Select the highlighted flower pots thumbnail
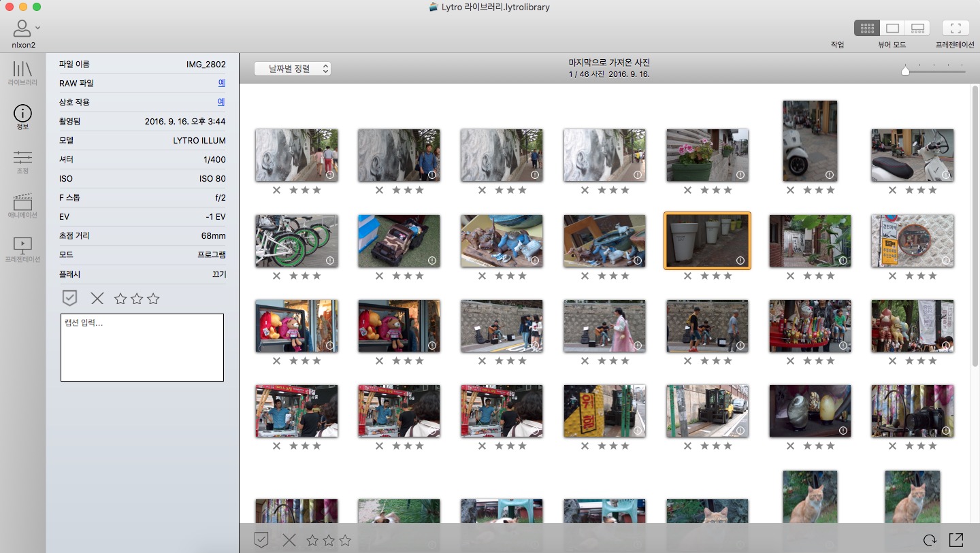Viewport: 980px width, 553px height. 707,241
